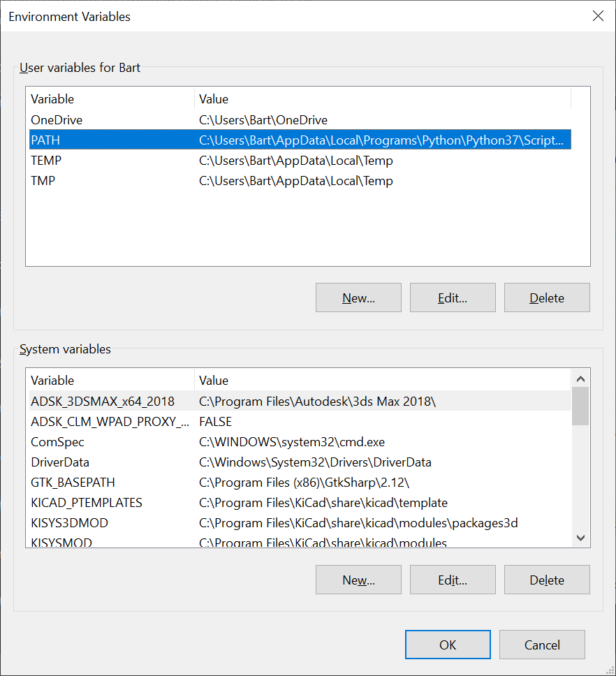Viewport: 616px width, 676px height.
Task: Select the TMP user variable row
Action: pos(300,181)
